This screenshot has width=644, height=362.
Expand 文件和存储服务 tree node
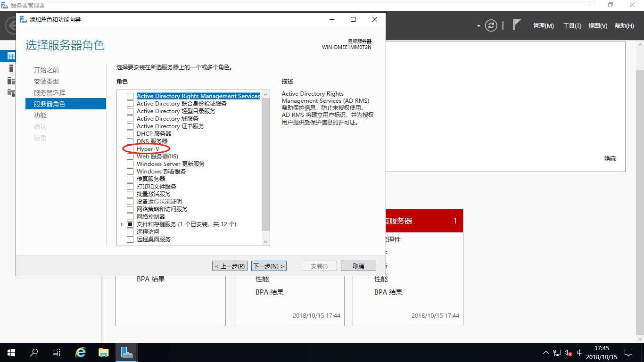coord(123,225)
